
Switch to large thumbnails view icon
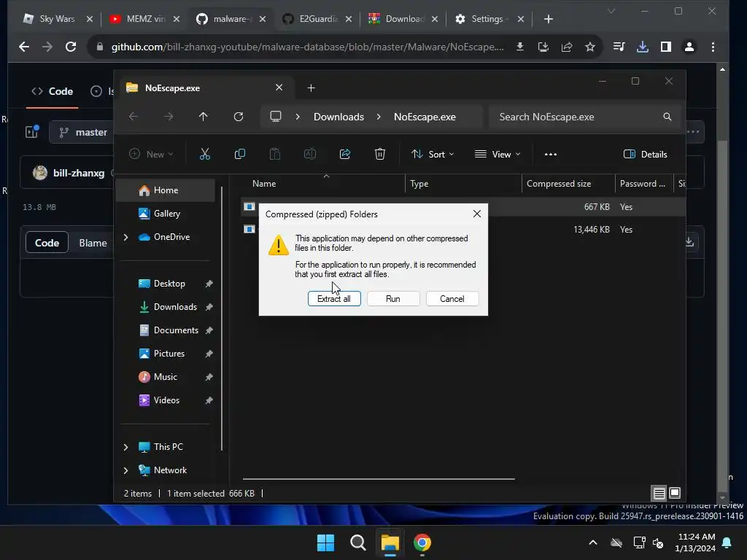click(x=675, y=494)
